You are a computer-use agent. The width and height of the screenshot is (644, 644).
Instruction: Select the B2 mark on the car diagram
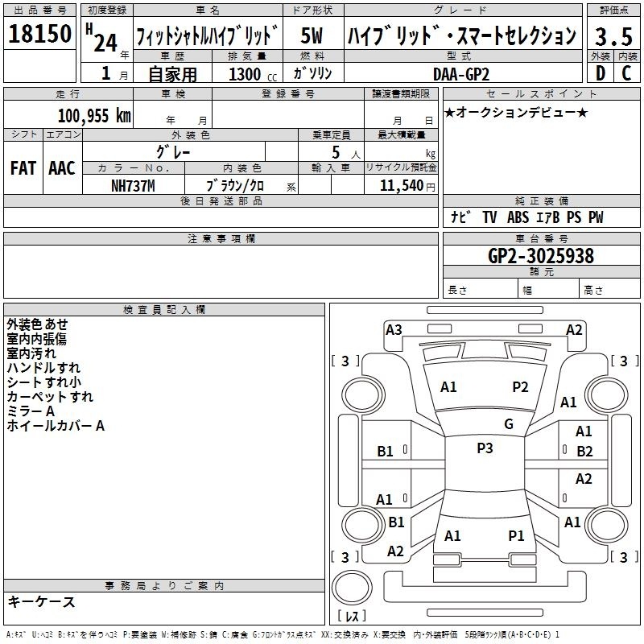coord(584,451)
